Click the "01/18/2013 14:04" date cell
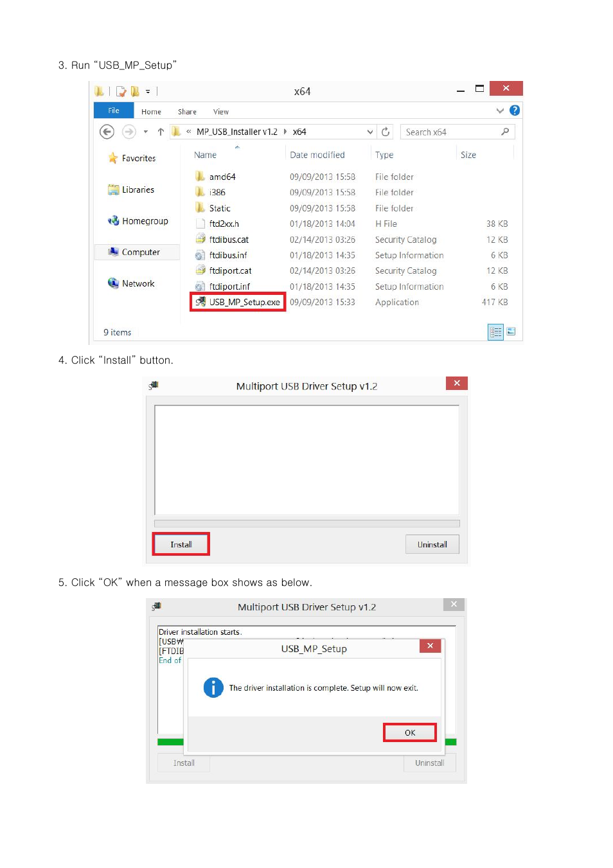 (323, 224)
